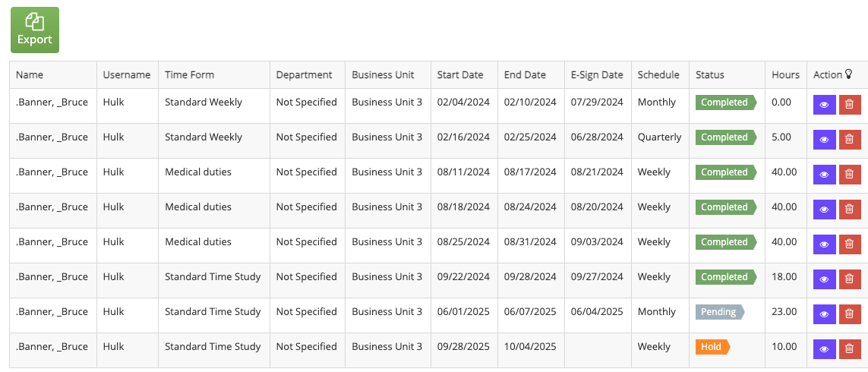The width and height of the screenshot is (868, 372).
Task: Delete the Quarterly schedule time entry
Action: 850,140
